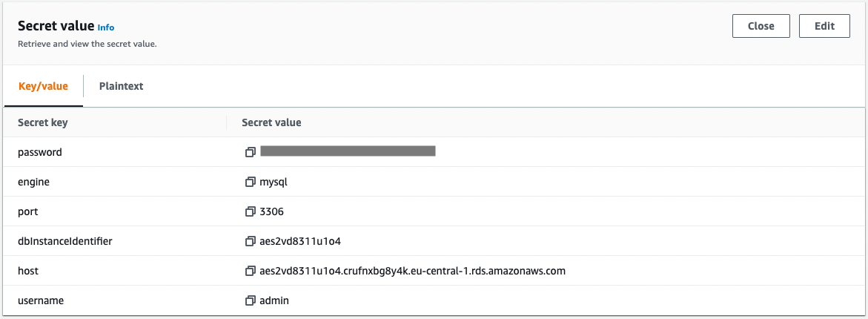This screenshot has width=868, height=319.
Task: Copy the username value admin
Action: point(251,300)
